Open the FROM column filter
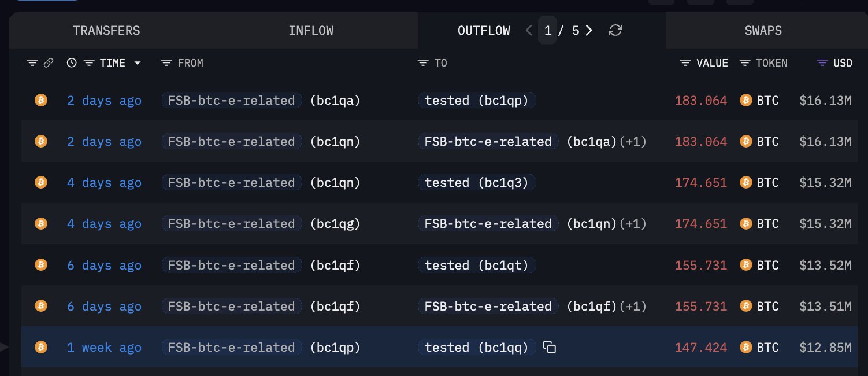 point(166,63)
